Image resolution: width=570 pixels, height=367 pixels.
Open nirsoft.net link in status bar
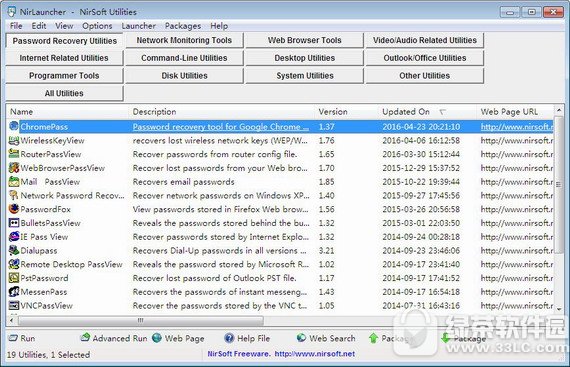click(x=314, y=354)
